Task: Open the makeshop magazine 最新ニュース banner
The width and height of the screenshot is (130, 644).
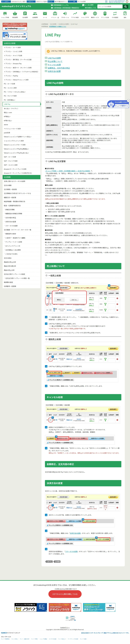Action: (x=99, y=607)
